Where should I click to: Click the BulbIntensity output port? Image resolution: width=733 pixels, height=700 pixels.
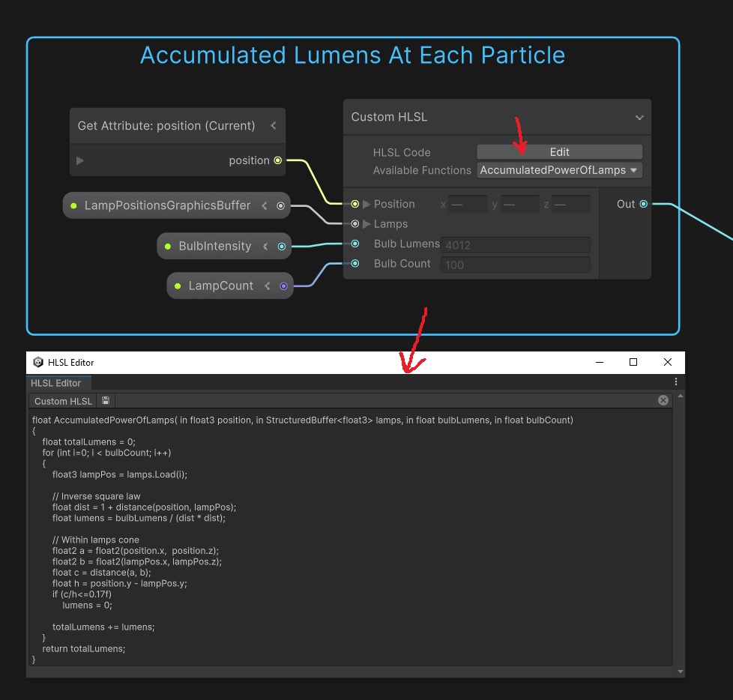coord(282,246)
